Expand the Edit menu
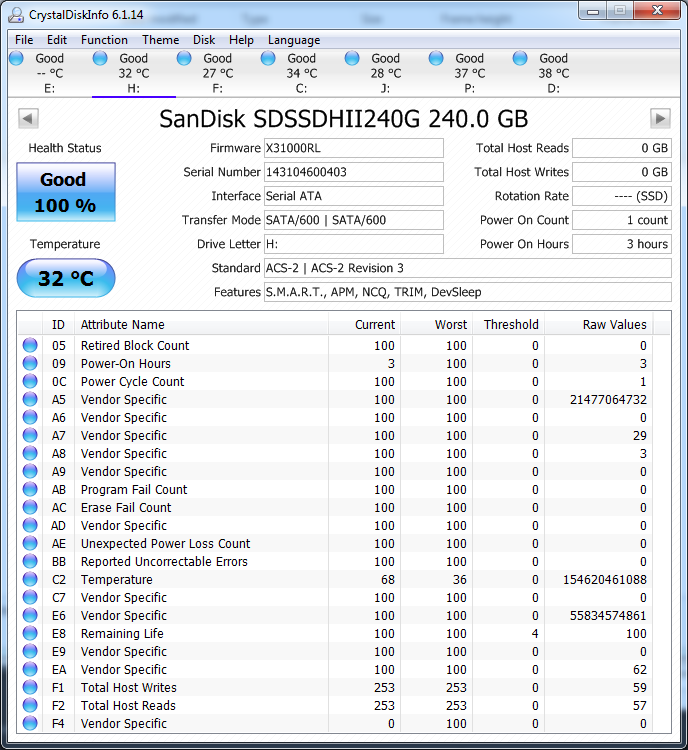Viewport: 688px width, 750px height. [57, 40]
